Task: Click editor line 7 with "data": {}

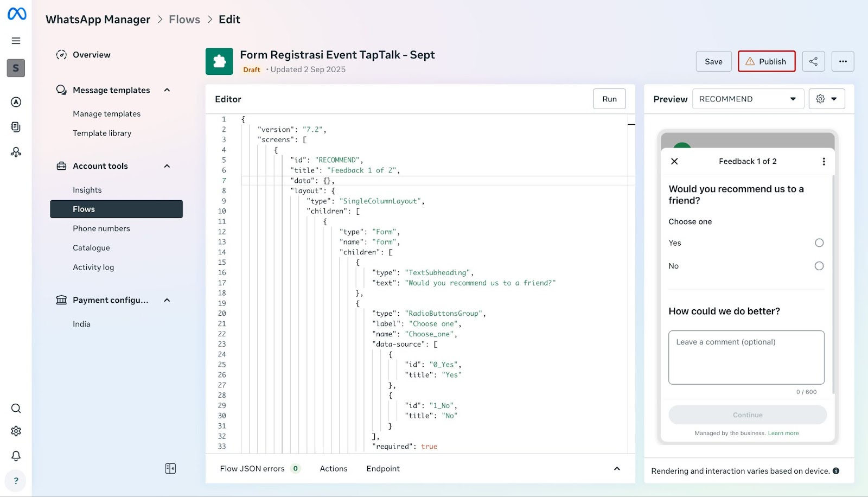Action: tap(438, 181)
